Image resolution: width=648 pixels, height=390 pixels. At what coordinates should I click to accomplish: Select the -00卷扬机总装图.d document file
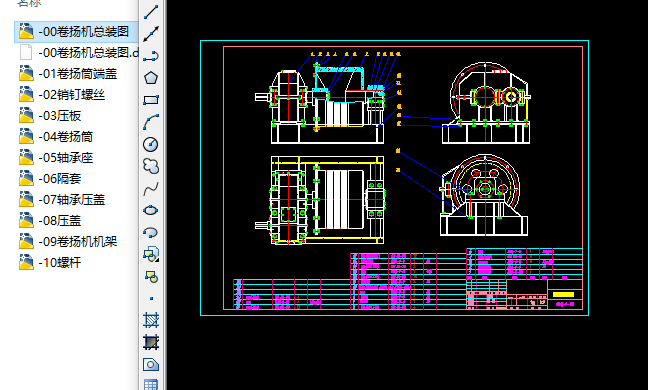79,53
